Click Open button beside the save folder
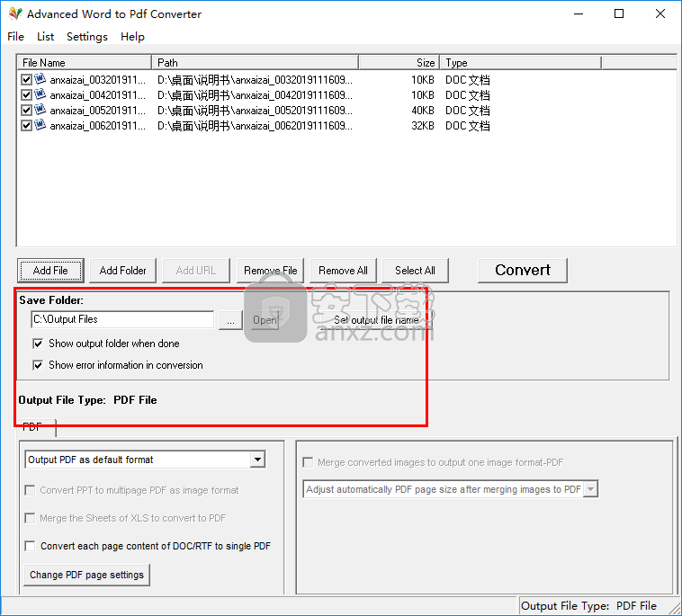682x616 pixels. point(265,320)
